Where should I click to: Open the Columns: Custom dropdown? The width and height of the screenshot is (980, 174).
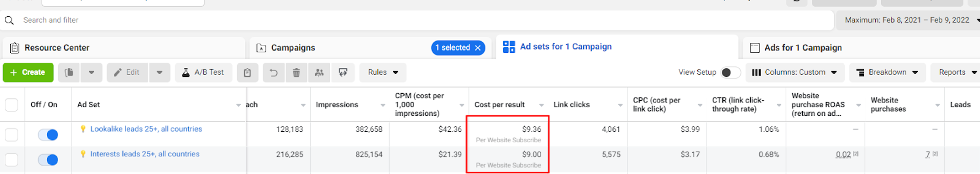point(795,72)
